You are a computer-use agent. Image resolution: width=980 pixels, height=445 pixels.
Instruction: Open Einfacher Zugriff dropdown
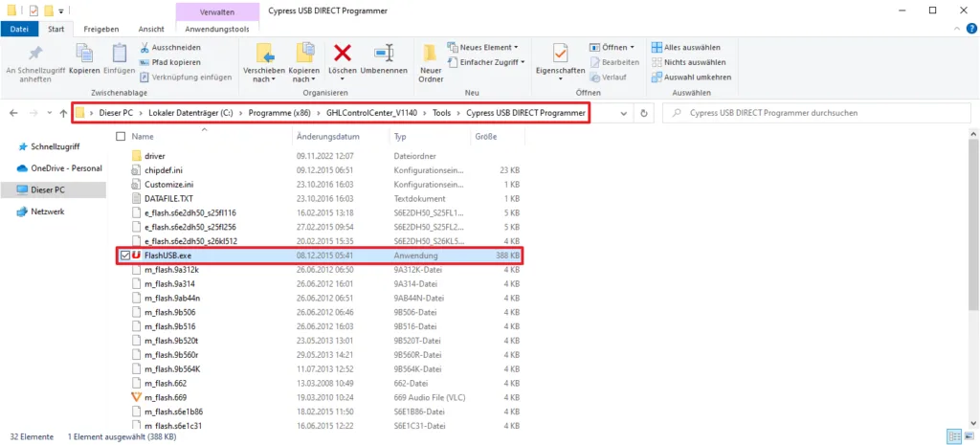(x=486, y=62)
